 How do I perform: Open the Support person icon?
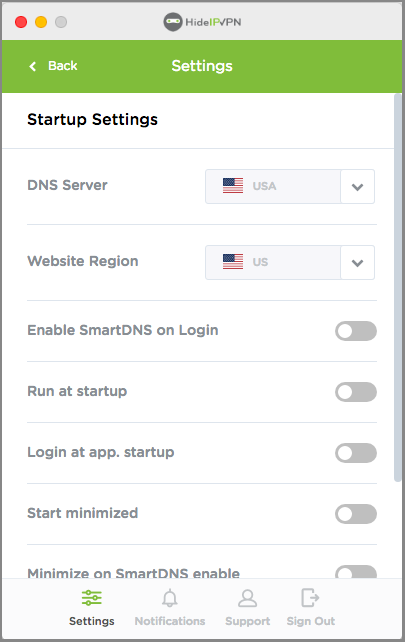(x=247, y=598)
